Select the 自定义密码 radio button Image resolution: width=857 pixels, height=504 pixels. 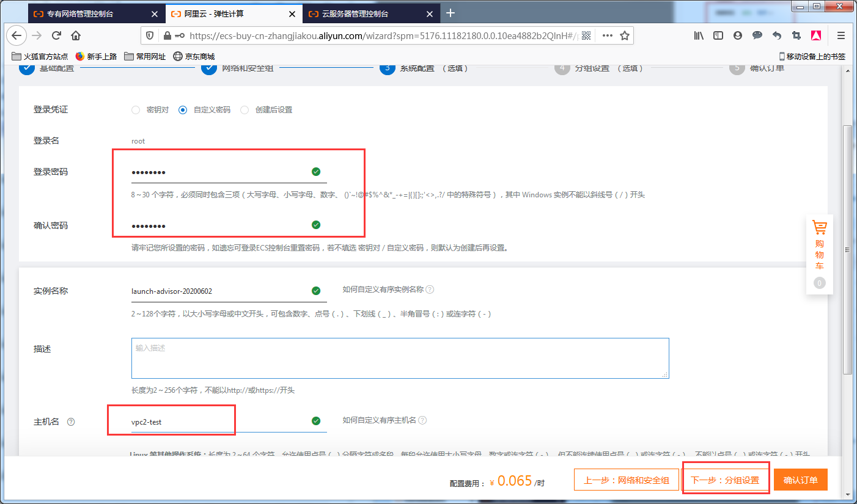click(183, 109)
